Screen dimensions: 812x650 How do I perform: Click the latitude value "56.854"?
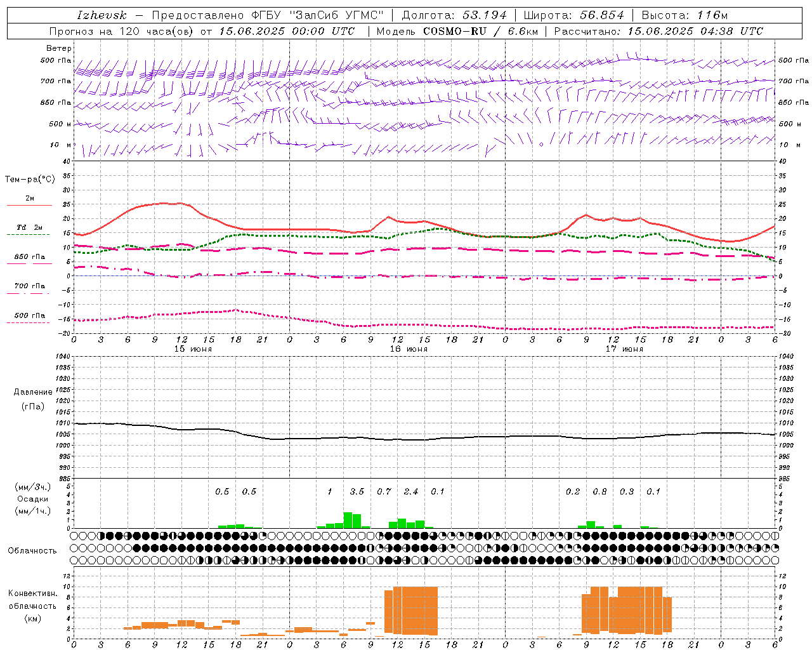pyautogui.click(x=601, y=15)
